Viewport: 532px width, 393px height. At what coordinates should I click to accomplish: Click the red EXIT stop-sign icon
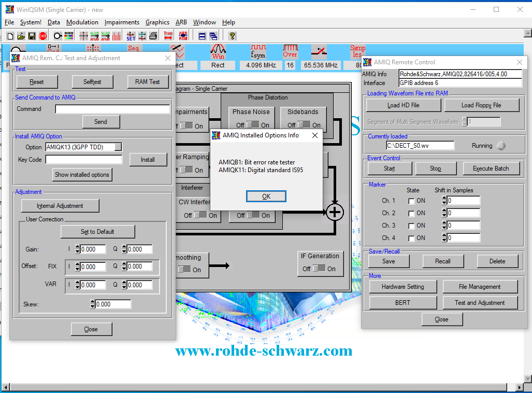coord(43,36)
